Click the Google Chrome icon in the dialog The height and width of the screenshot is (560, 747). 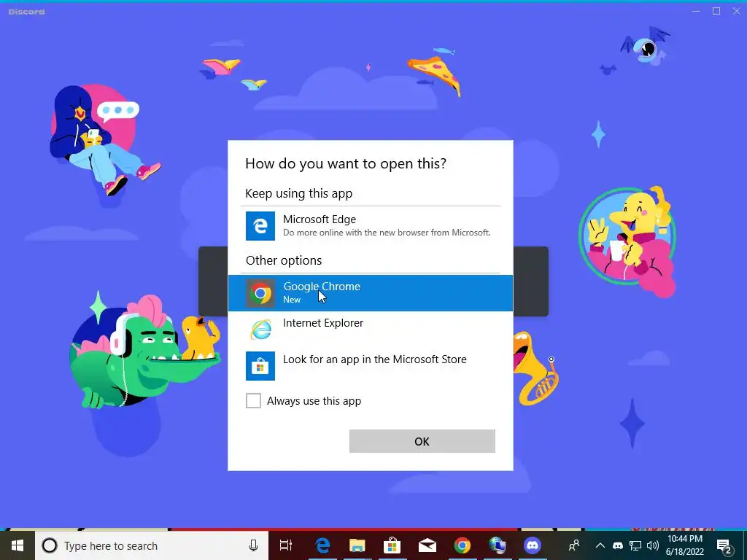click(x=260, y=293)
